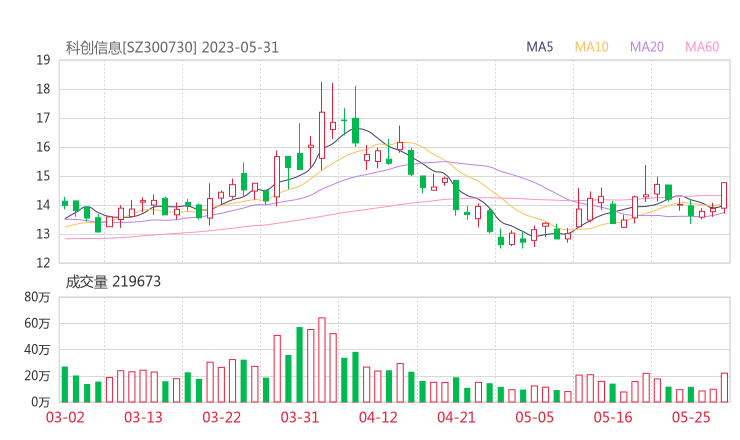Click the price axis value 19

coord(43,60)
